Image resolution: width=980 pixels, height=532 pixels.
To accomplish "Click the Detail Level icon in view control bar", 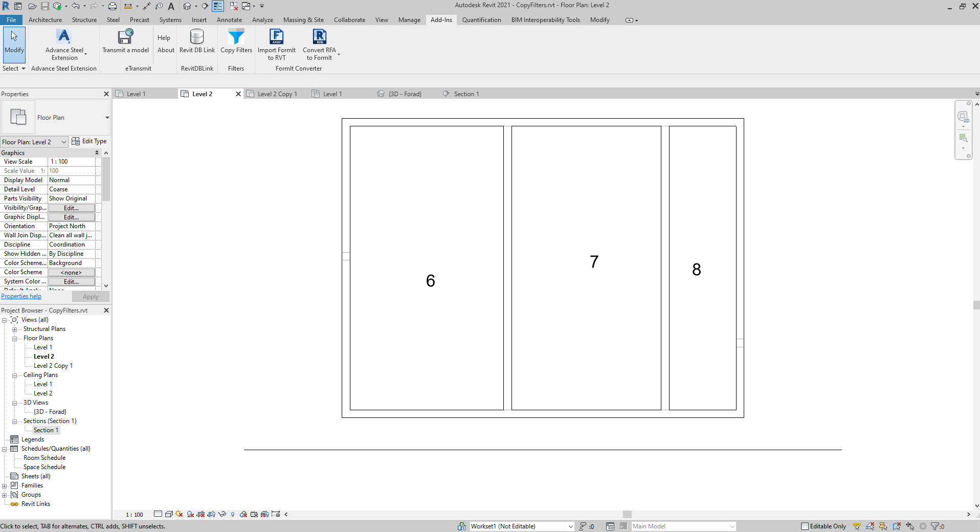I will point(158,514).
